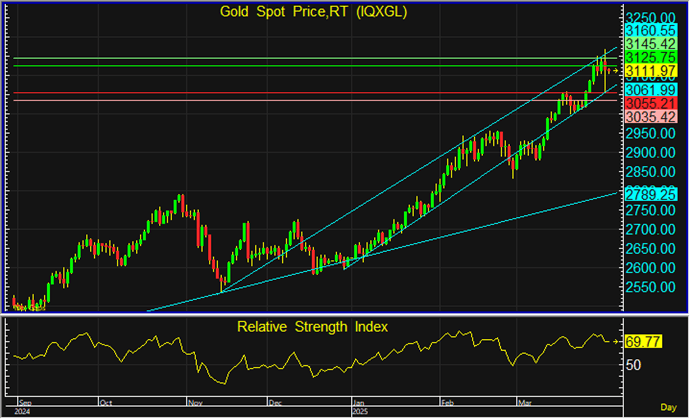Select the cyan 3160.55 price tag
This screenshot has width=690, height=419.
[648, 31]
